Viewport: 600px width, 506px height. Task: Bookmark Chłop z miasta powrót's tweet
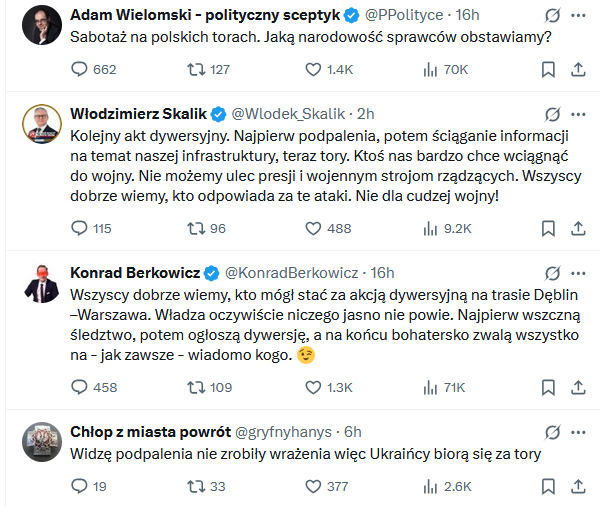pos(548,486)
